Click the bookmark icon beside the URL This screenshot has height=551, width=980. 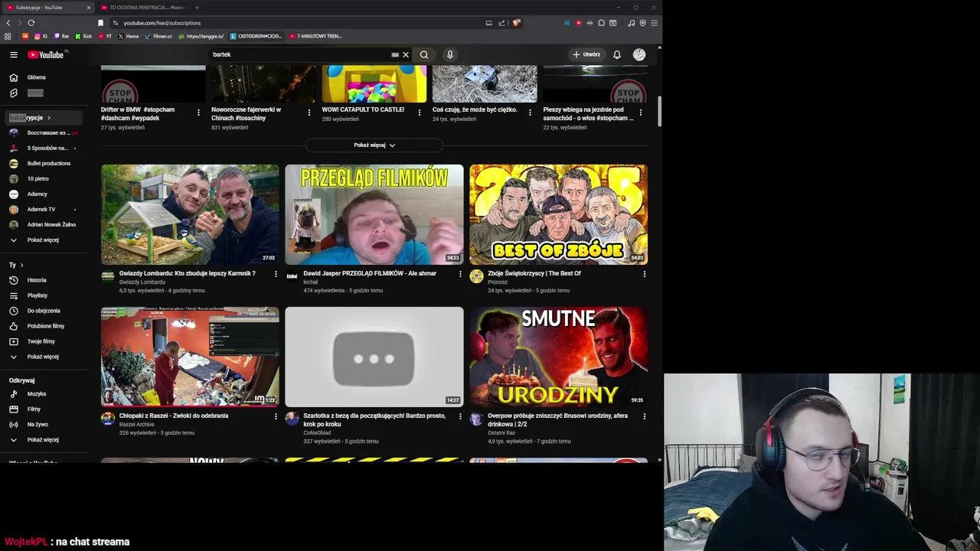pos(100,23)
